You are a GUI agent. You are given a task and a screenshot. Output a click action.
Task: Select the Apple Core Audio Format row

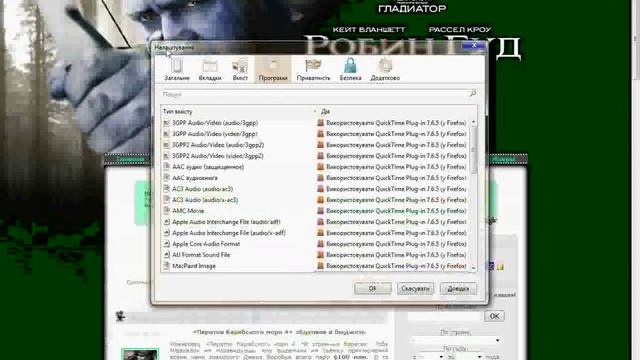coord(315,244)
